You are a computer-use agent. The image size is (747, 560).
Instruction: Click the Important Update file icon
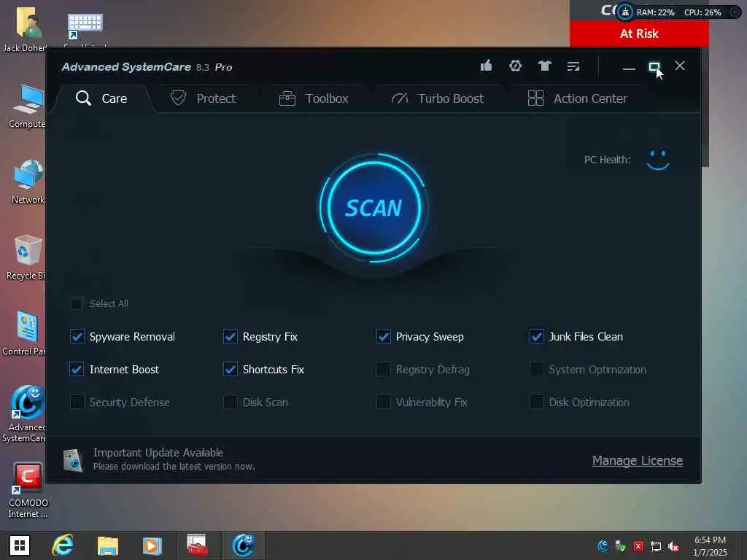pos(73,460)
